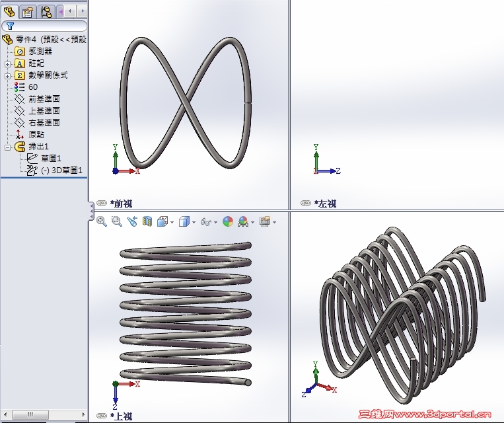Select the 前基準面 front plane
Viewport: 504px width, 423px height.
[37, 99]
